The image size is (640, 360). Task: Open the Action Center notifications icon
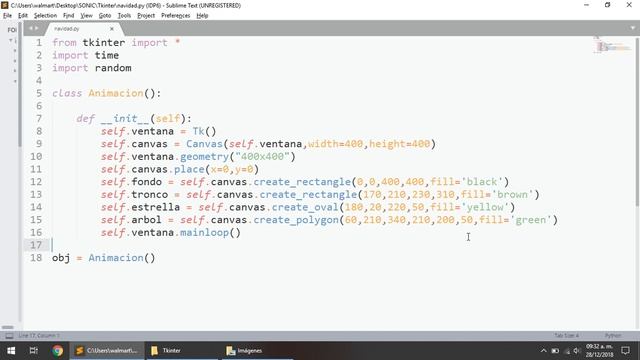(x=625, y=351)
